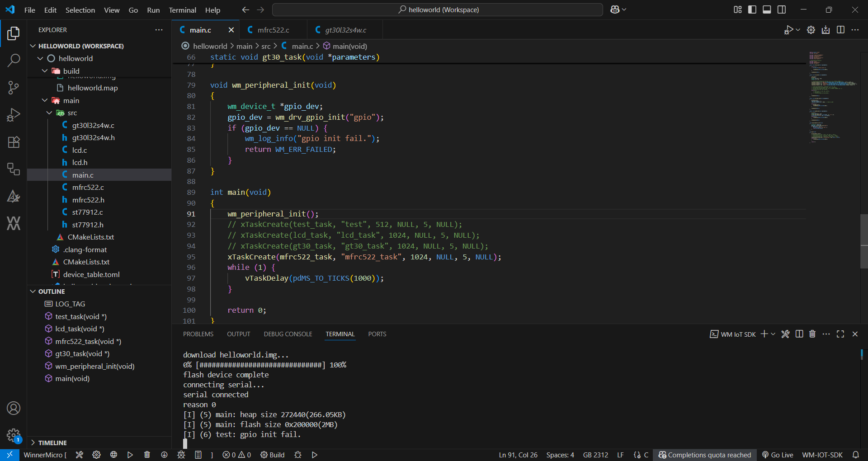Click the Copilot icon in the title bar

[x=614, y=9]
